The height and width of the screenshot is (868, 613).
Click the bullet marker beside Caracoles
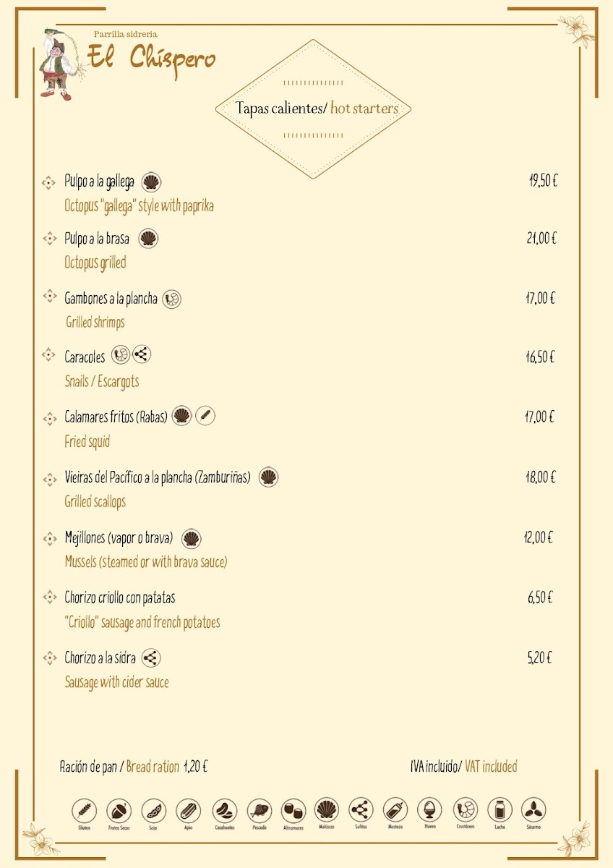click(x=49, y=354)
